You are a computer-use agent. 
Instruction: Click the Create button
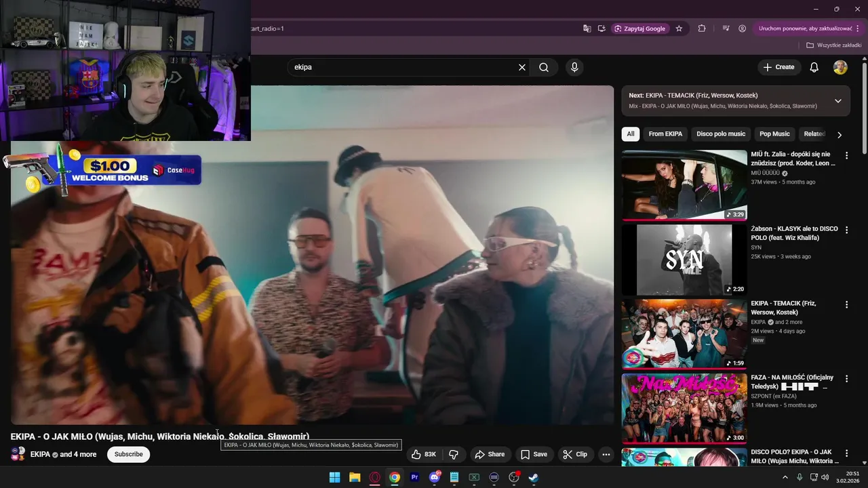click(778, 67)
